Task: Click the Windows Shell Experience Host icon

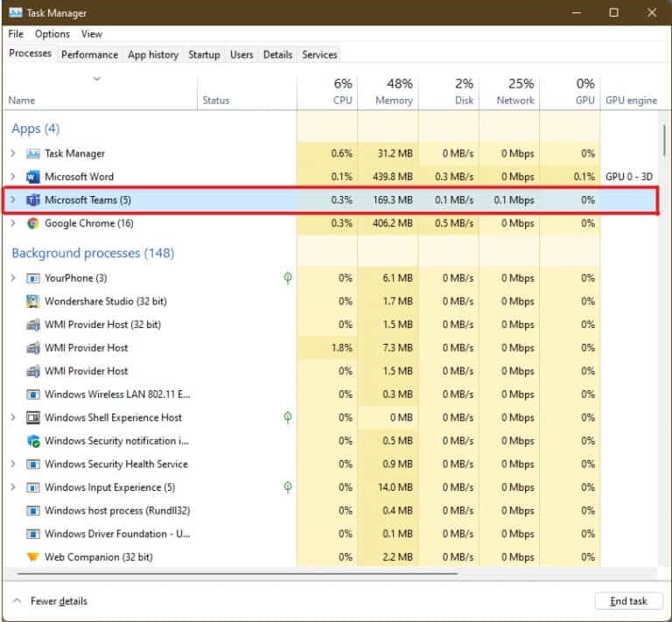Action: click(x=33, y=417)
